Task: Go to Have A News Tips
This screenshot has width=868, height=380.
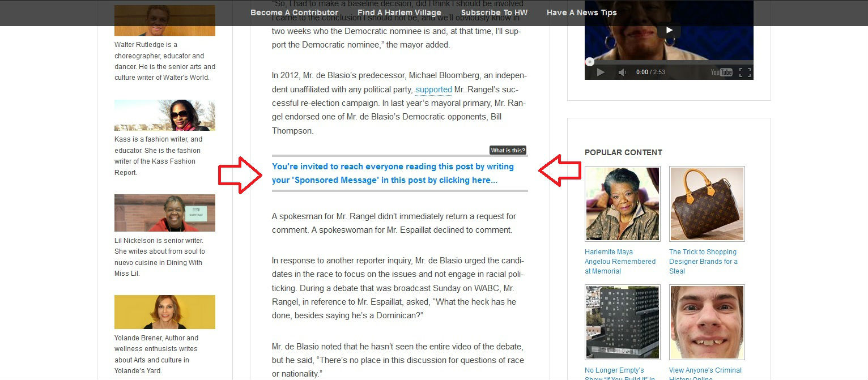Action: point(582,12)
